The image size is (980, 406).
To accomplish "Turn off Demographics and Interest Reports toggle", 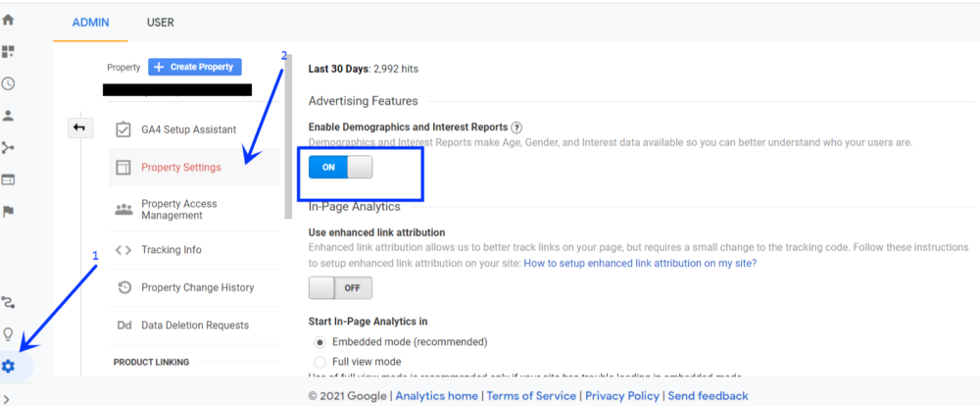I will 341,167.
